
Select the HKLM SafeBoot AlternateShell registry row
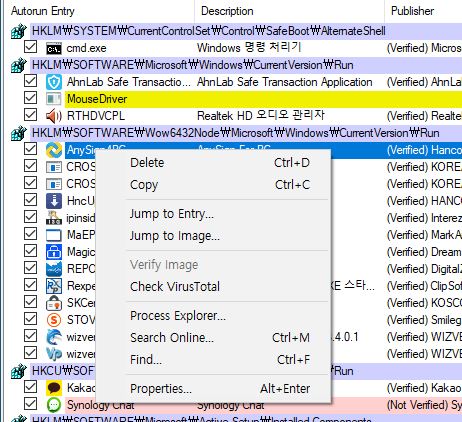(246, 31)
